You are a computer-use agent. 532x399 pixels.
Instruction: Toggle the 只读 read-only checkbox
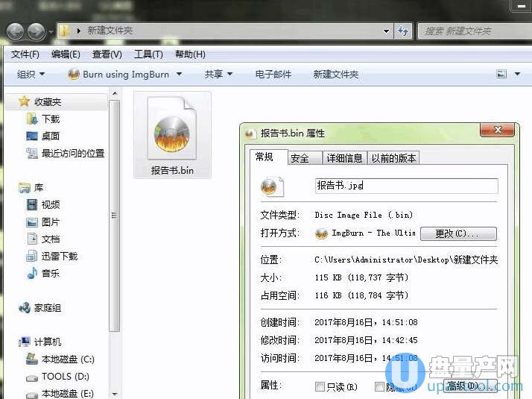(320, 386)
